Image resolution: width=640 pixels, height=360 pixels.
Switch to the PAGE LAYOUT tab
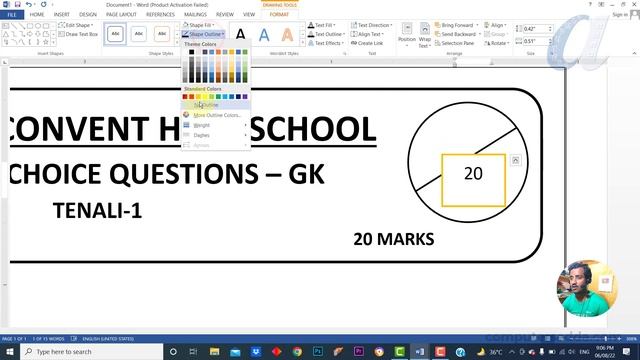[121, 15]
